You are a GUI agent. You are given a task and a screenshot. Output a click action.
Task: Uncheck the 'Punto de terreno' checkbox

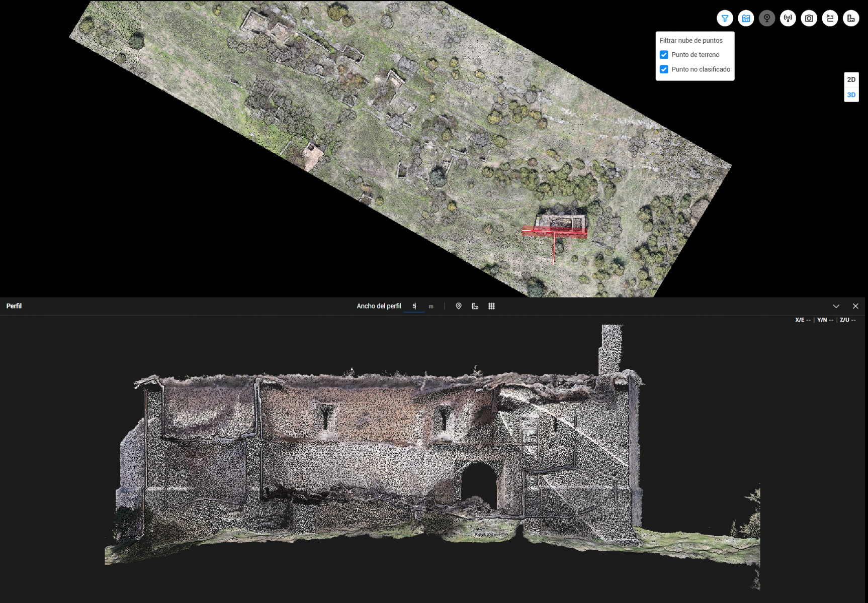664,55
